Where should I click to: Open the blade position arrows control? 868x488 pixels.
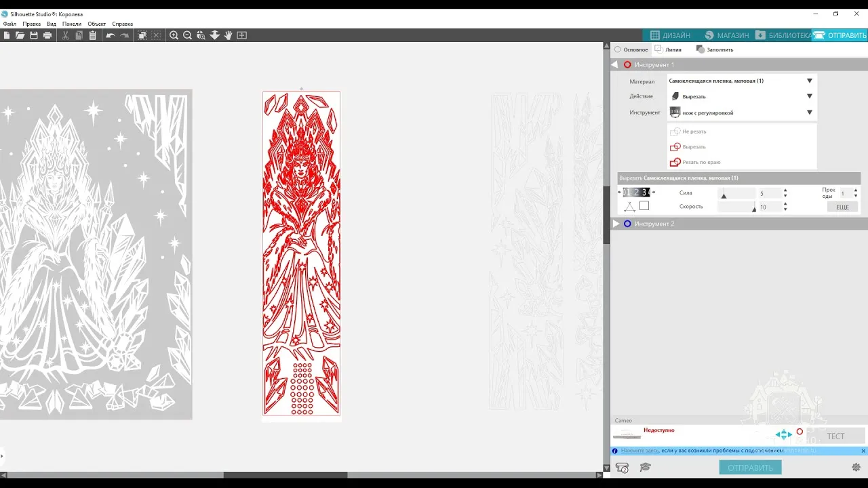(x=784, y=434)
